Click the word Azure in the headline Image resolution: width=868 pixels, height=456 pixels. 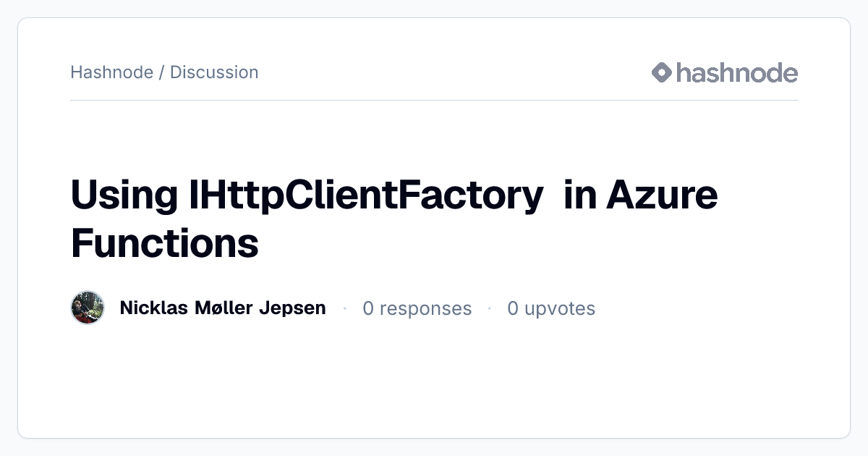click(x=662, y=195)
